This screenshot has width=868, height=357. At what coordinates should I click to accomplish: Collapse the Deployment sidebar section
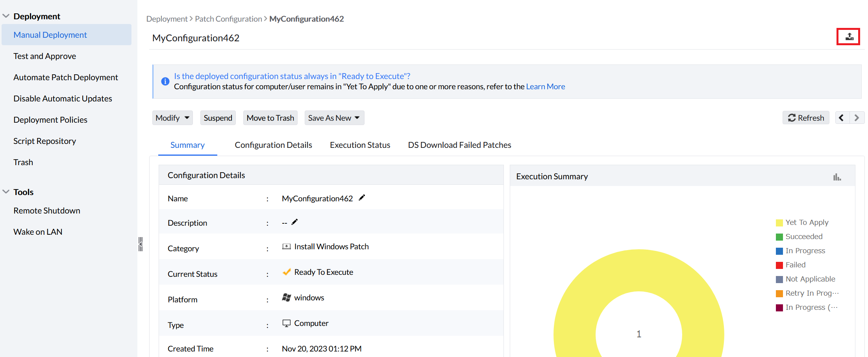(6, 16)
